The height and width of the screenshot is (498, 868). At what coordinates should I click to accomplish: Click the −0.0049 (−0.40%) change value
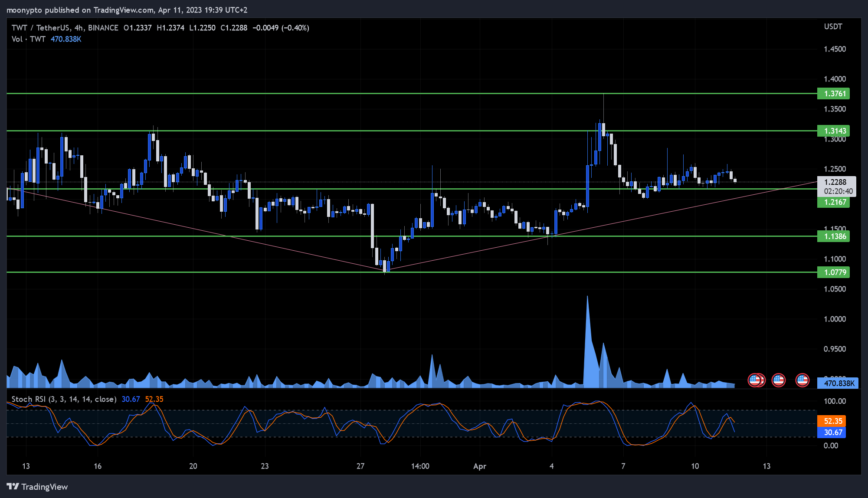coord(281,28)
